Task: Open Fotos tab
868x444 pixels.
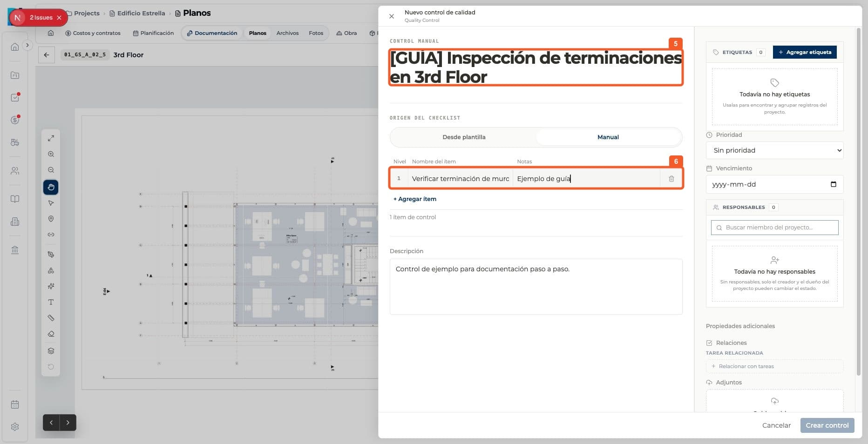Action: (x=316, y=33)
